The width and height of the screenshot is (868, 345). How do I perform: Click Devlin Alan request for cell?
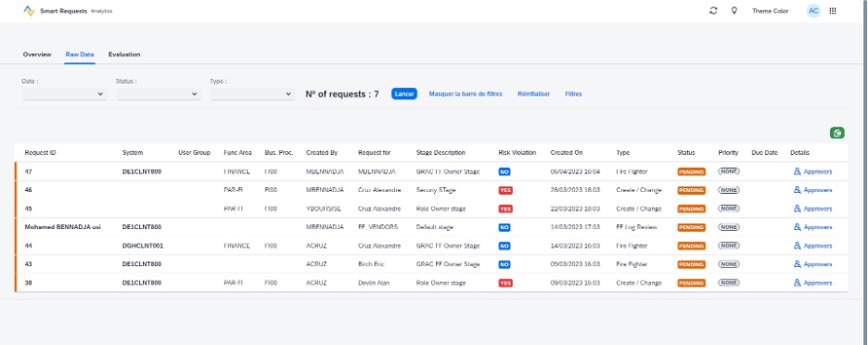click(x=374, y=283)
